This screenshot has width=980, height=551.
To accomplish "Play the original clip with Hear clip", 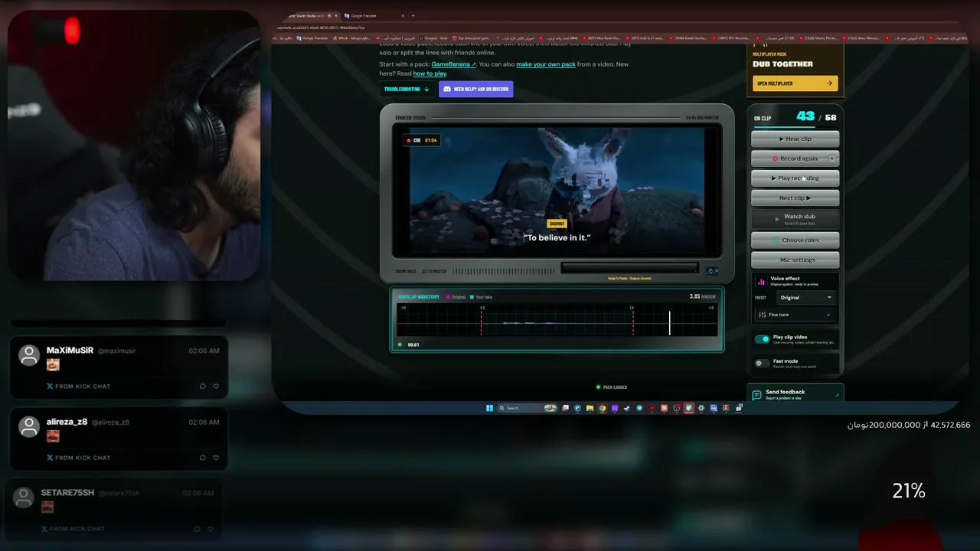I will (795, 139).
